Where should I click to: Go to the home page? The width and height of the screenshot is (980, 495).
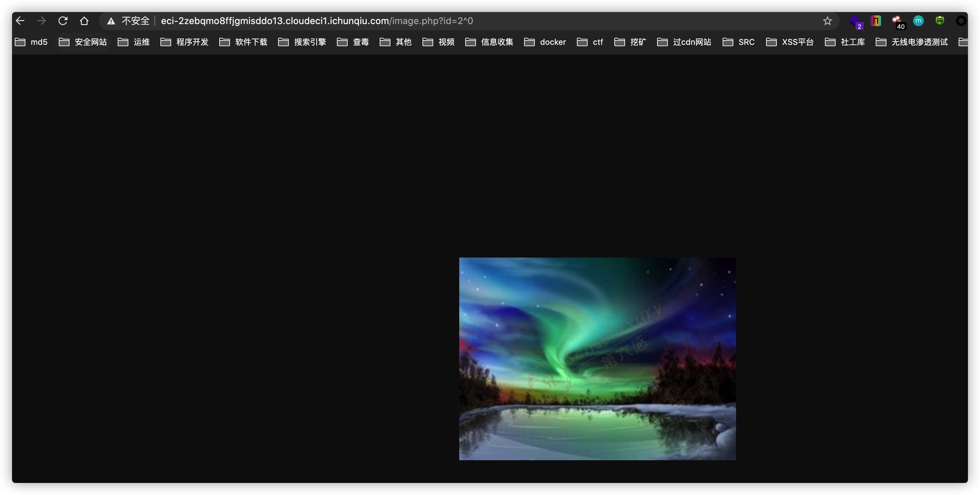point(84,21)
